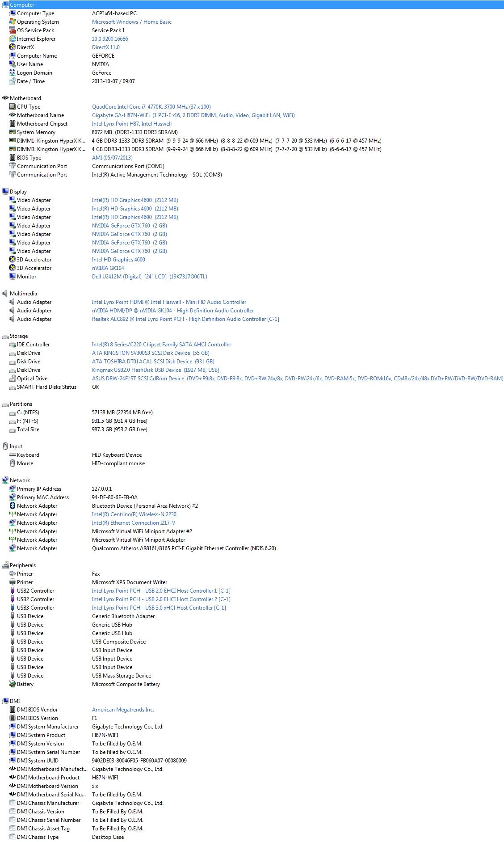Open the Microsoft Windows 7 Home Basic link
This screenshot has width=504, height=842.
click(x=132, y=22)
